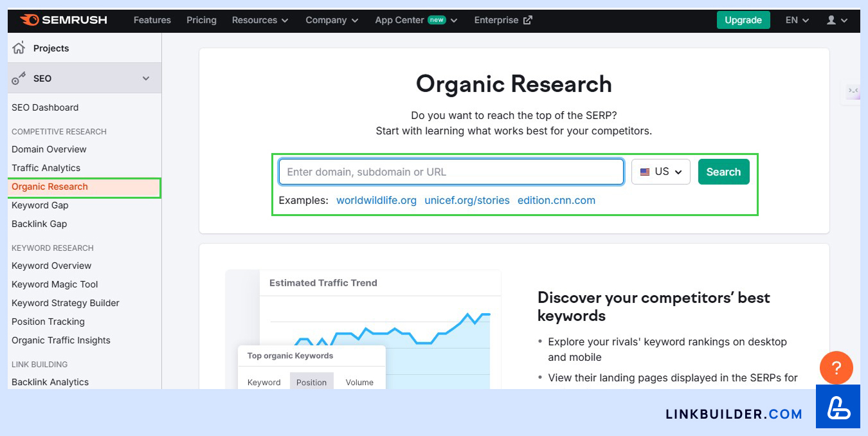The width and height of the screenshot is (868, 436).
Task: Click the Projects sidebar item
Action: pyautogui.click(x=84, y=48)
